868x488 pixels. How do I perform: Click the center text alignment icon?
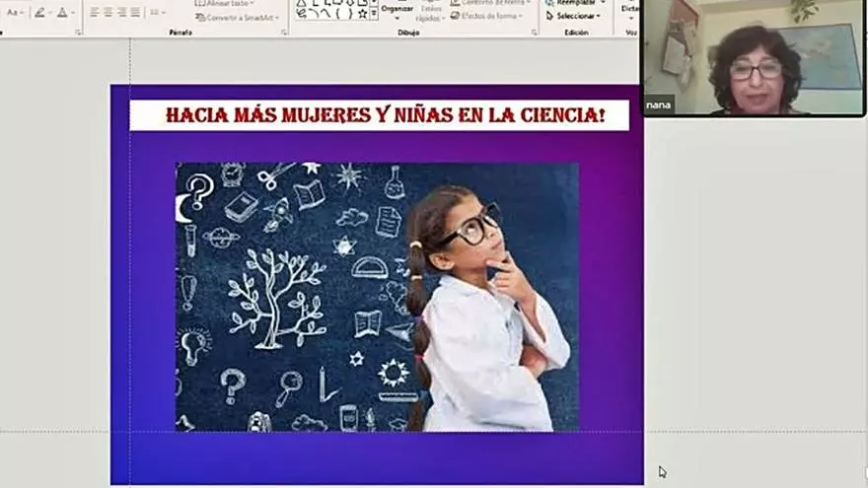(108, 13)
